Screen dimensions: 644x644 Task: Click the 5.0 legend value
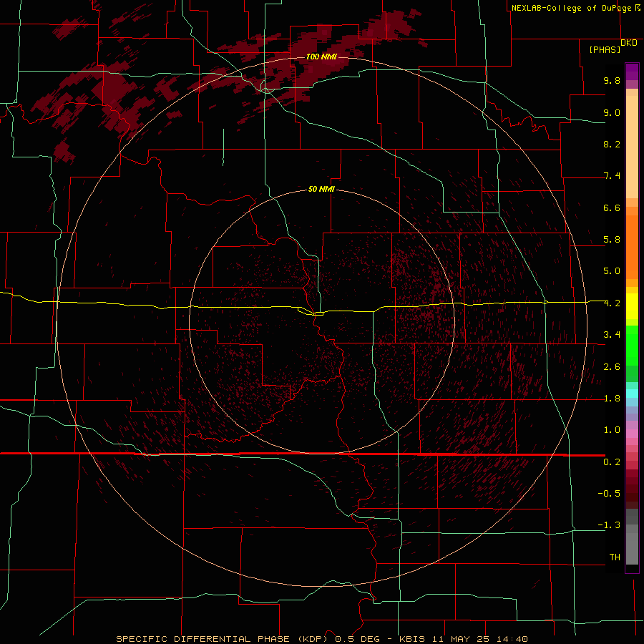coord(612,271)
